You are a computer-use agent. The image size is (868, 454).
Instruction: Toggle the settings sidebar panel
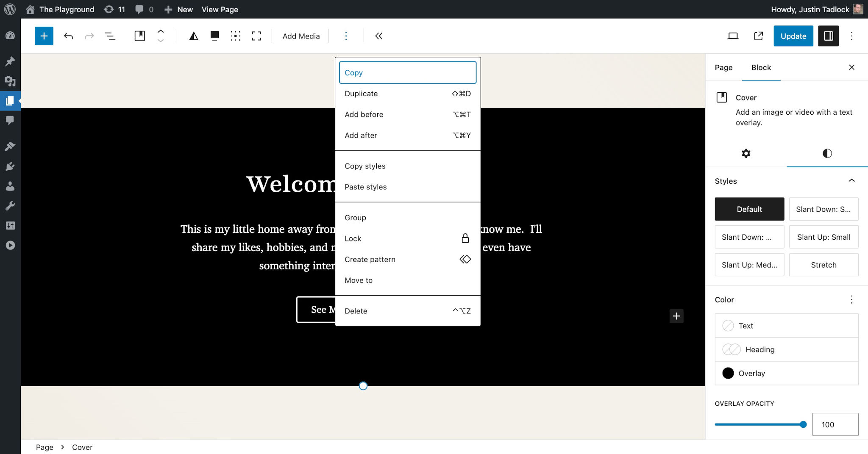828,36
